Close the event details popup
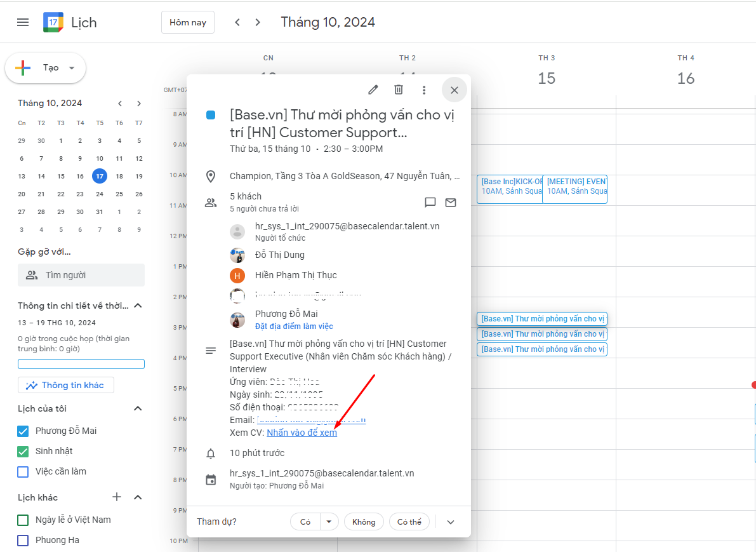Viewport: 756px width, 552px height. [454, 90]
